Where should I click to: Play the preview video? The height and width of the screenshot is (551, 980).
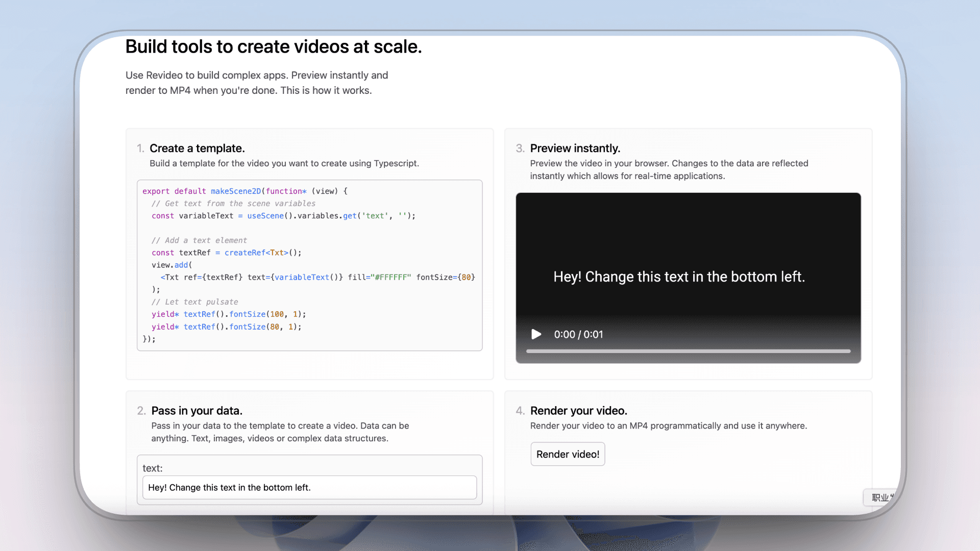pyautogui.click(x=536, y=334)
